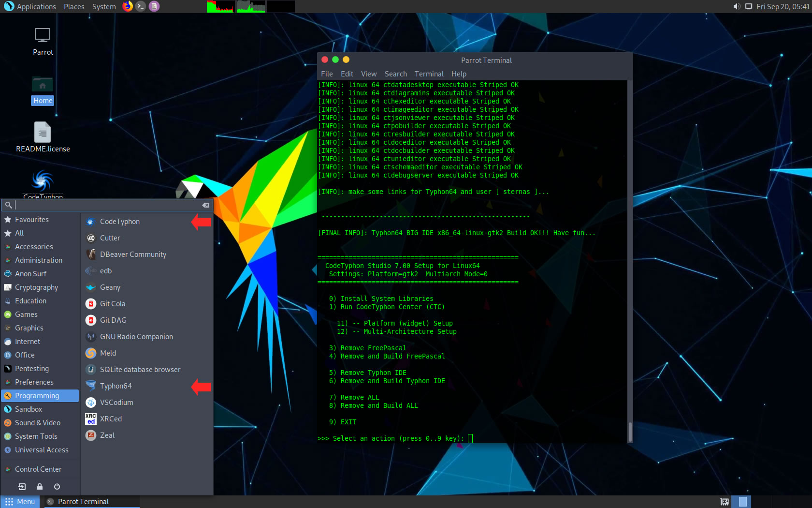The image size is (812, 508).
Task: Open terminal Search menu
Action: (396, 74)
